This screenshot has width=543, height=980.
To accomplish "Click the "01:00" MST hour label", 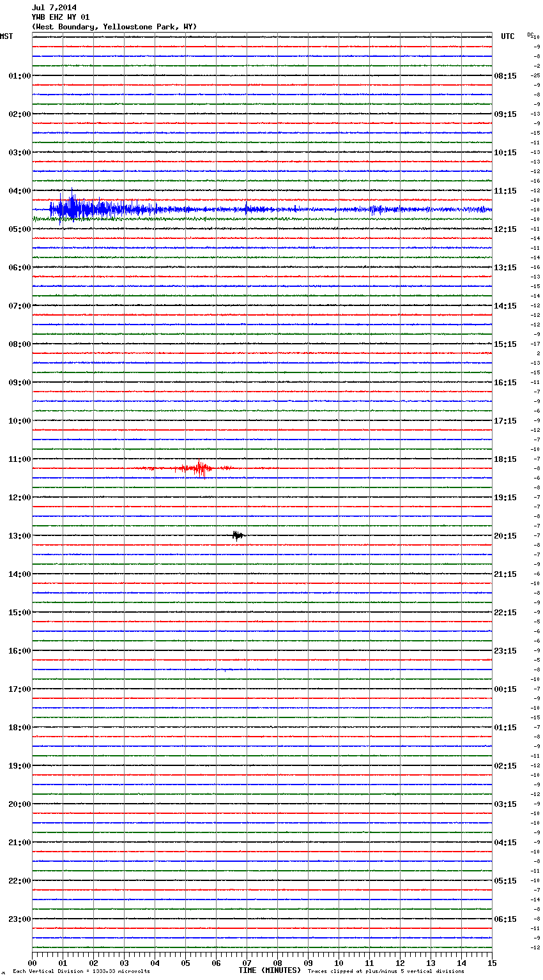I will click(x=20, y=76).
